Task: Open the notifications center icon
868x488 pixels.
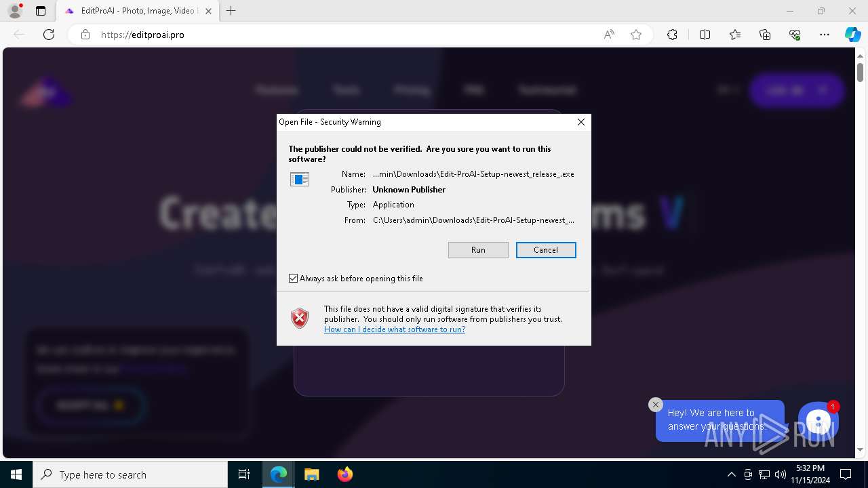Action: click(x=846, y=474)
